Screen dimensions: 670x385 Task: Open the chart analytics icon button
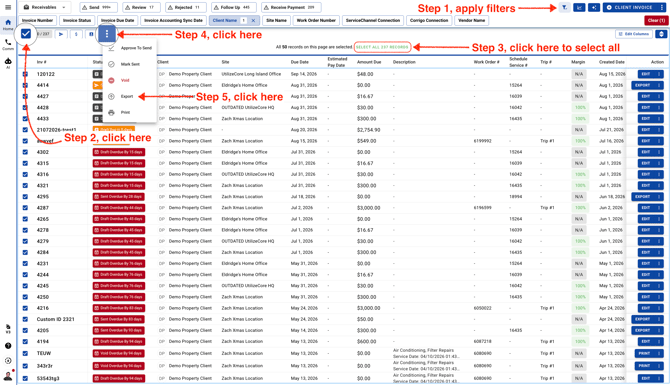pyautogui.click(x=579, y=7)
